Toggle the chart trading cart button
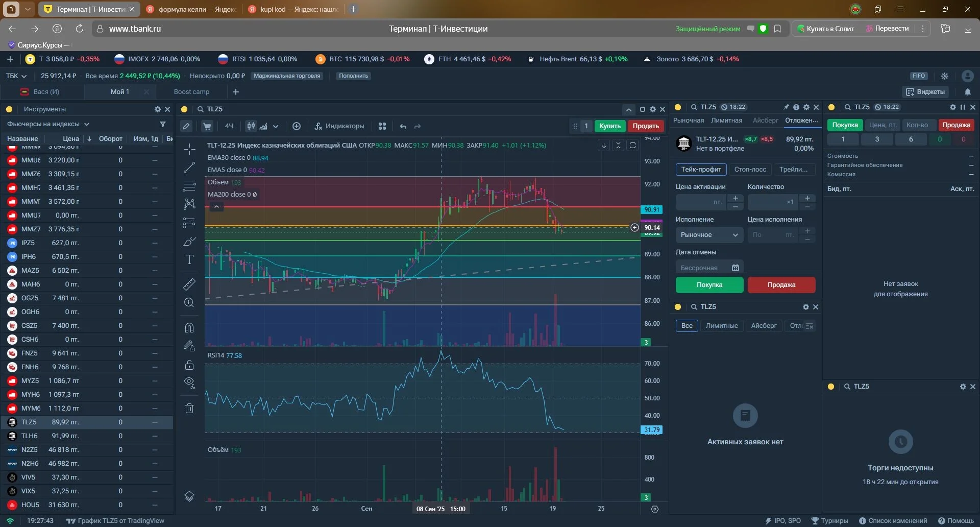The width and height of the screenshot is (980, 527). pyautogui.click(x=207, y=126)
